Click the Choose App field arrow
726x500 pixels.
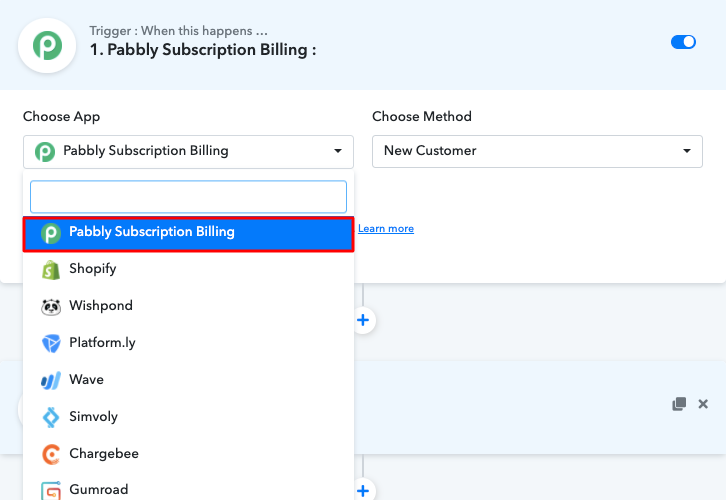(x=338, y=151)
